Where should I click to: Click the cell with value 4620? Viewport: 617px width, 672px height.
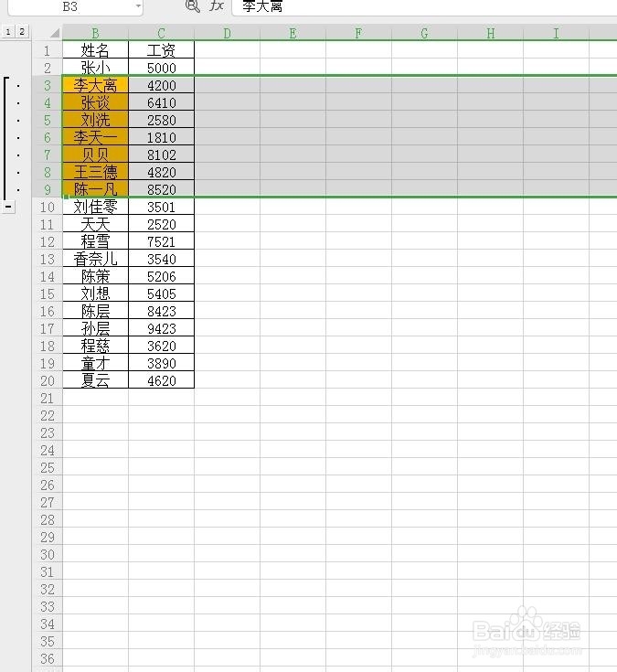click(161, 380)
